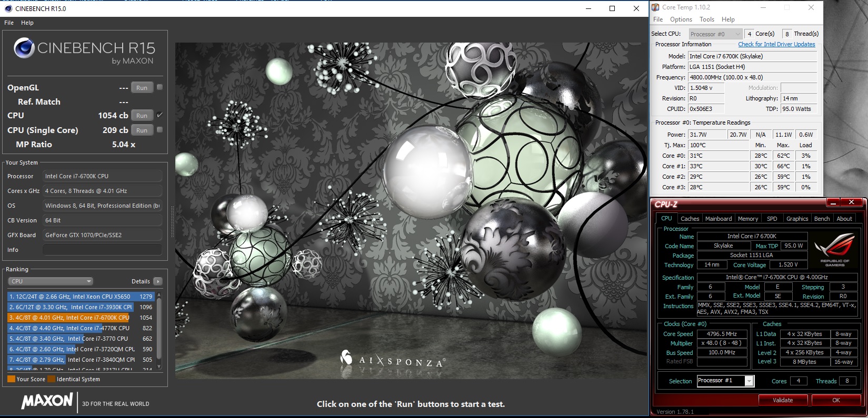Open Core Temp Help menu
This screenshot has width=868, height=418.
(728, 19)
